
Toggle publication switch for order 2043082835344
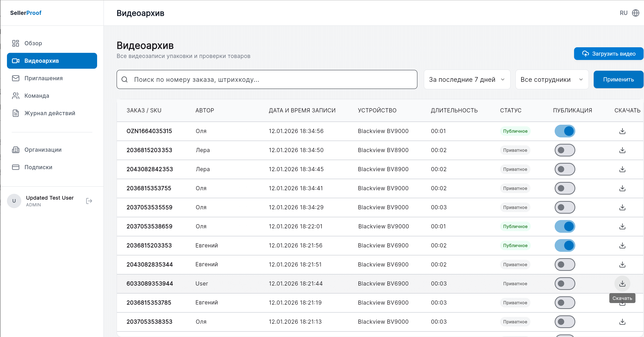click(565, 265)
